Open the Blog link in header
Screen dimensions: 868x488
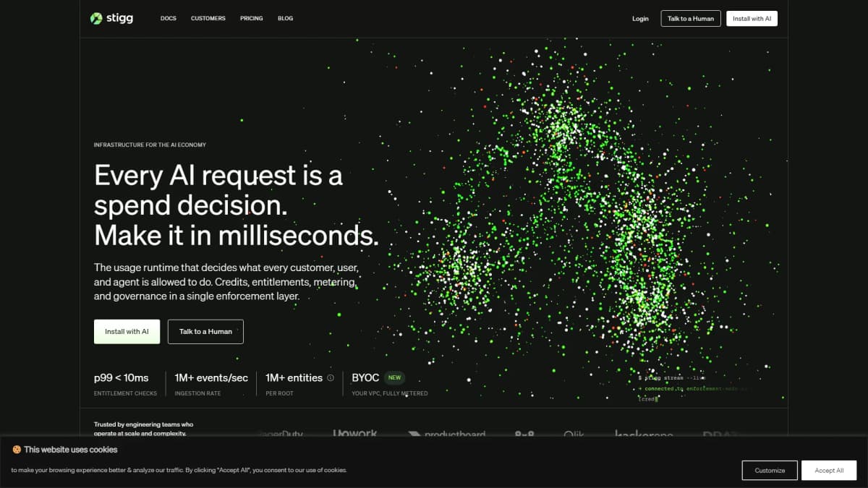286,18
